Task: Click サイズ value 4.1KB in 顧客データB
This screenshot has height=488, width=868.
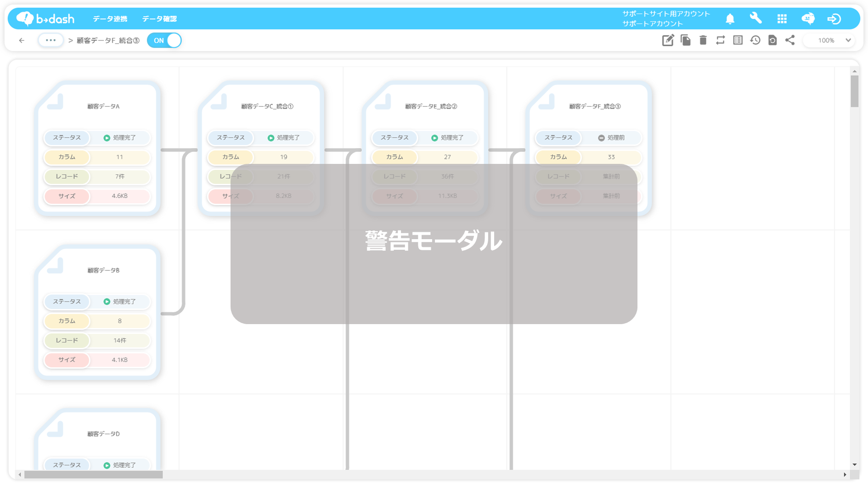Action: (x=119, y=360)
